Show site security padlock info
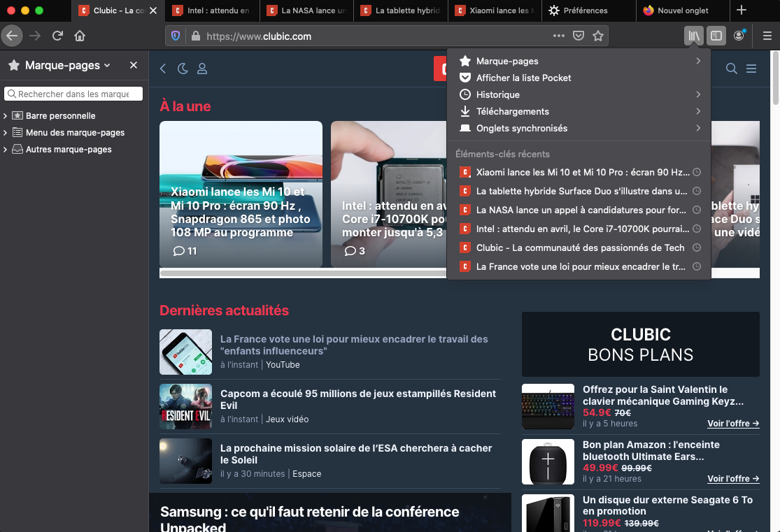This screenshot has height=532, width=780. (x=196, y=36)
